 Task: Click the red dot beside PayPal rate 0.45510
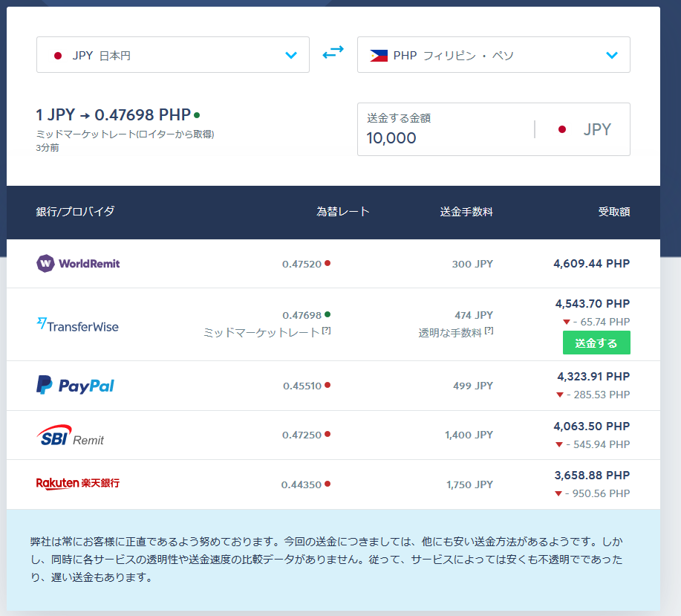(328, 385)
